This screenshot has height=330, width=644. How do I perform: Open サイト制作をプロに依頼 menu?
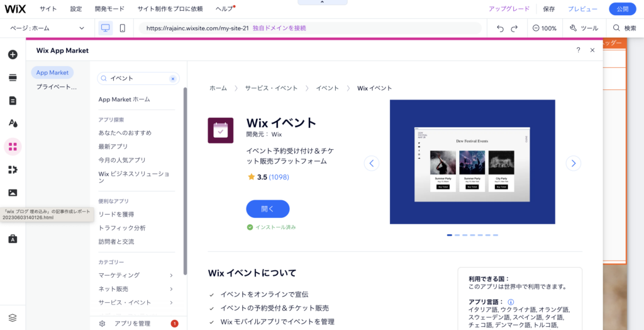170,9
